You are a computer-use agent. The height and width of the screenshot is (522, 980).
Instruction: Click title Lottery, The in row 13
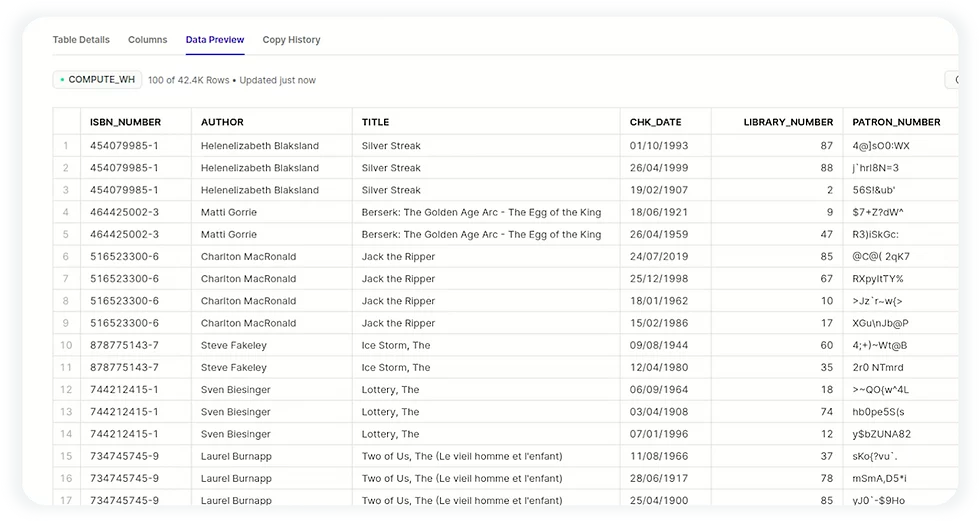[x=390, y=412]
